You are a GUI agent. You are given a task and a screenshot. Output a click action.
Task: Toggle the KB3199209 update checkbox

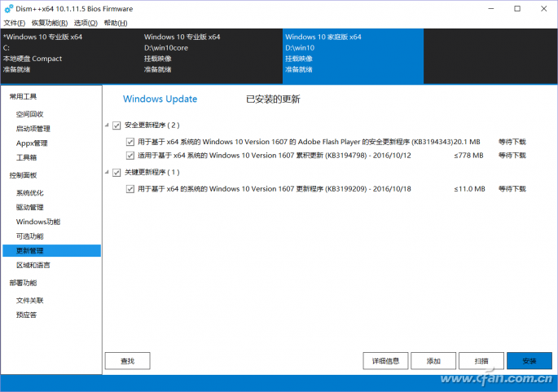tap(130, 189)
